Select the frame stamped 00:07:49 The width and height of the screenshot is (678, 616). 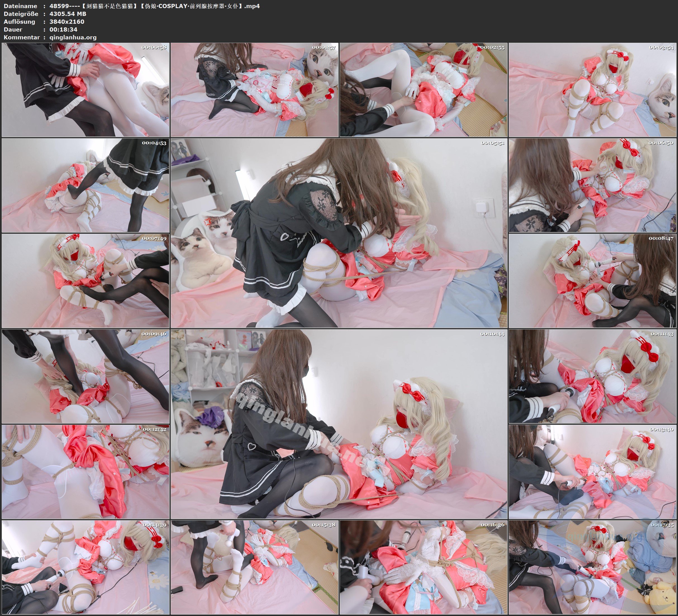[x=85, y=281]
